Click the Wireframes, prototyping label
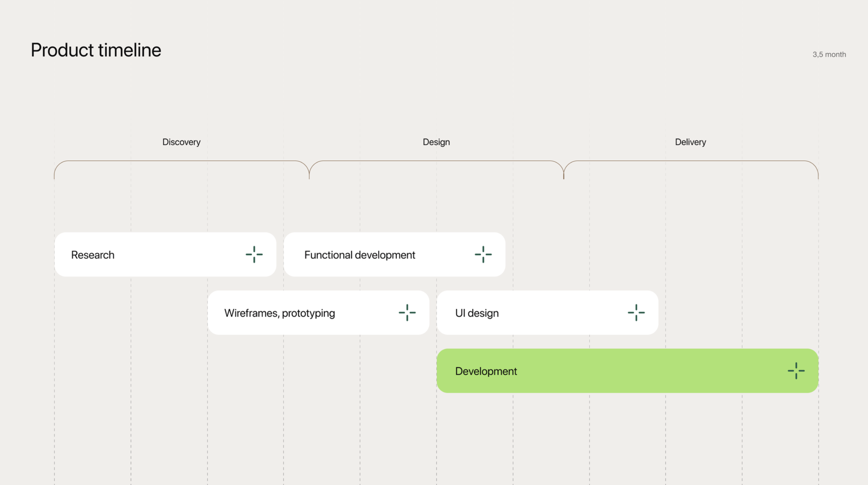This screenshot has width=868, height=485. pos(279,313)
